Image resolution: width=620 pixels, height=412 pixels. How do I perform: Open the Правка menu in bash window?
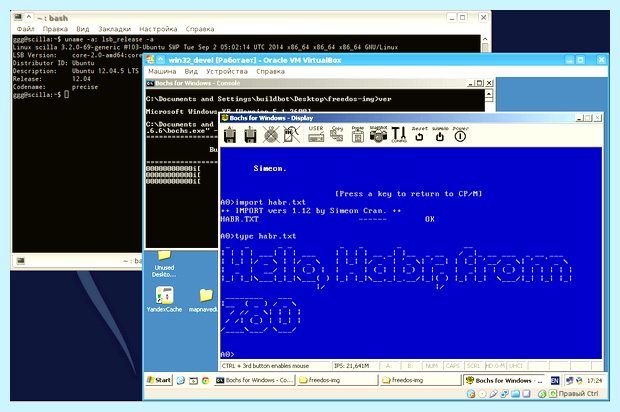point(55,29)
